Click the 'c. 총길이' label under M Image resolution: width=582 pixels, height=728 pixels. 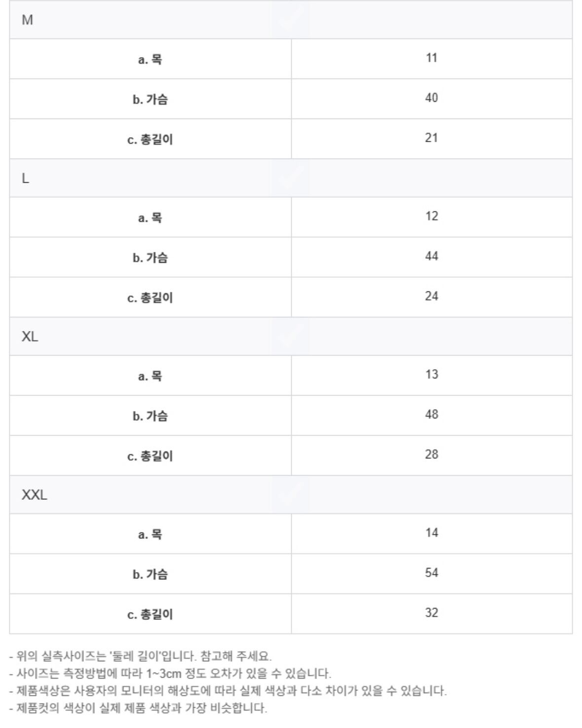pyautogui.click(x=150, y=140)
